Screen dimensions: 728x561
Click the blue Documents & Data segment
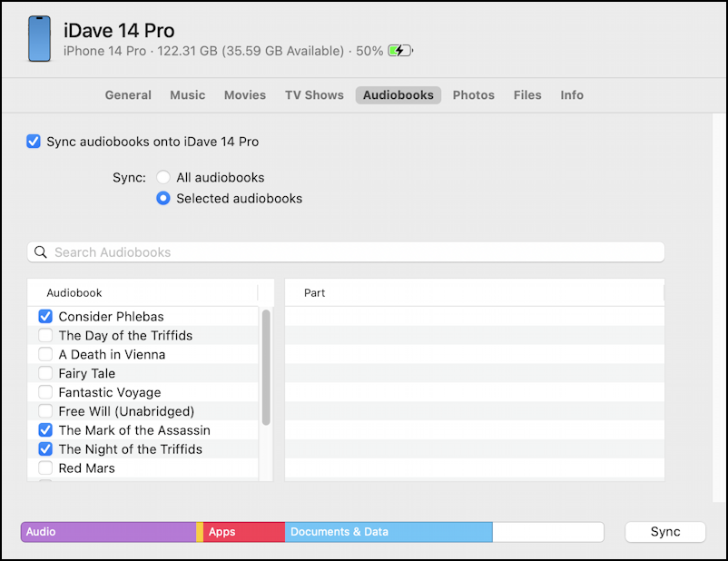[389, 532]
